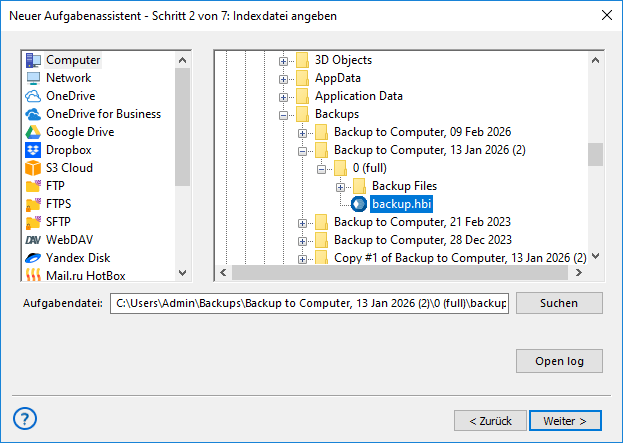Select the Mail.ru HotBox icon
The height and width of the screenshot is (443, 623).
[x=33, y=275]
